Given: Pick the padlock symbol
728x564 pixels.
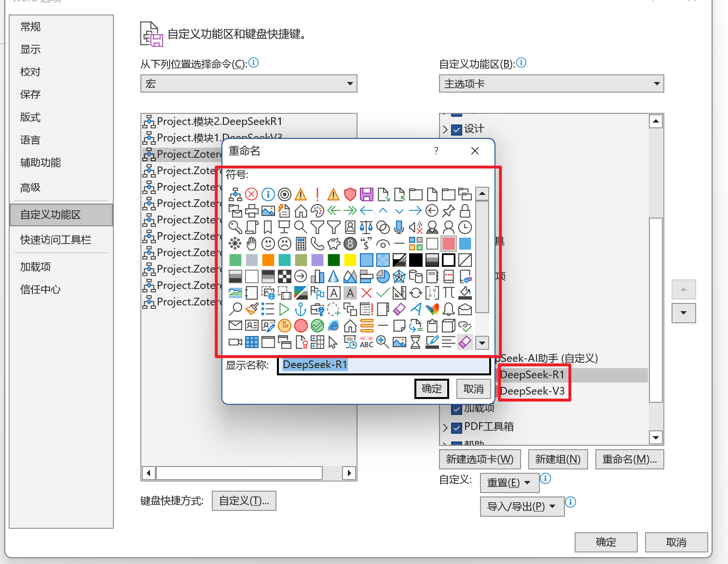Looking at the screenshot, I should pyautogui.click(x=465, y=211).
